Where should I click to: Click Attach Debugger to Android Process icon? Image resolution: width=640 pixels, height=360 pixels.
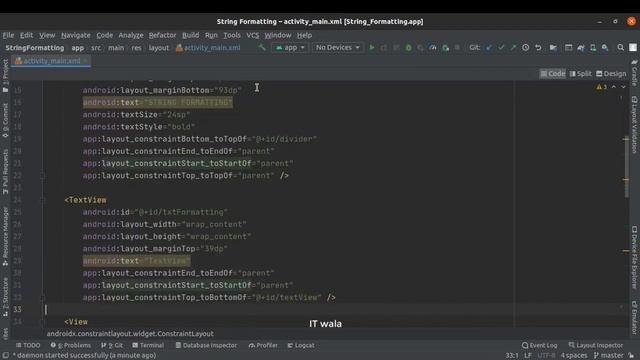[x=445, y=48]
